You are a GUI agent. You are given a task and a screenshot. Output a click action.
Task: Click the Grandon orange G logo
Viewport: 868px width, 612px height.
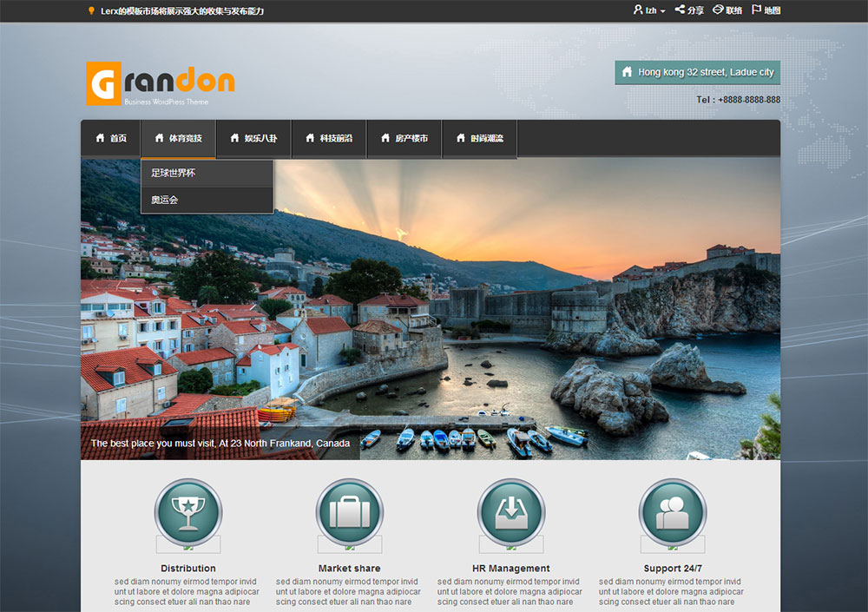pyautogui.click(x=103, y=83)
